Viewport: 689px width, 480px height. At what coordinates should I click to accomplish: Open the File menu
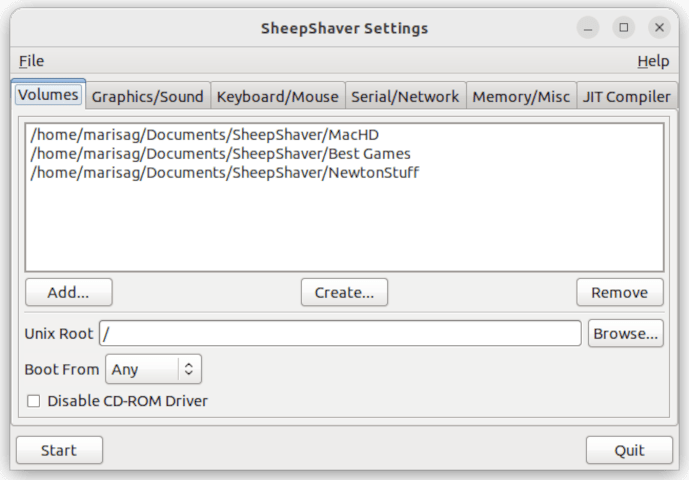[x=31, y=61]
